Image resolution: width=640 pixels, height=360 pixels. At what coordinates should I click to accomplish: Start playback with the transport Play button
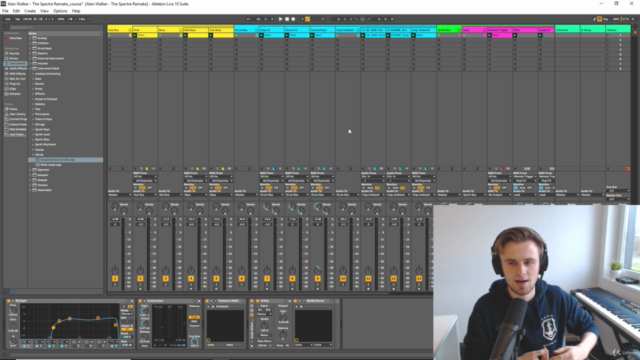(x=280, y=19)
